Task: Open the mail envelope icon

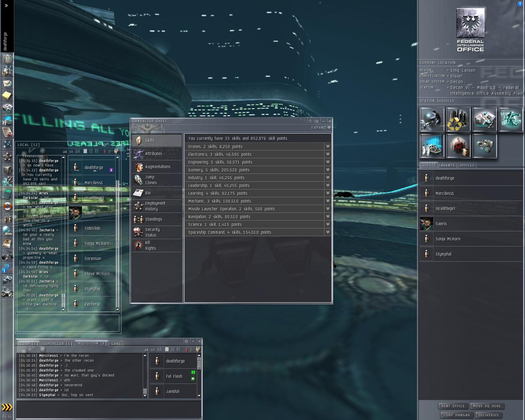Action: [x=7, y=83]
